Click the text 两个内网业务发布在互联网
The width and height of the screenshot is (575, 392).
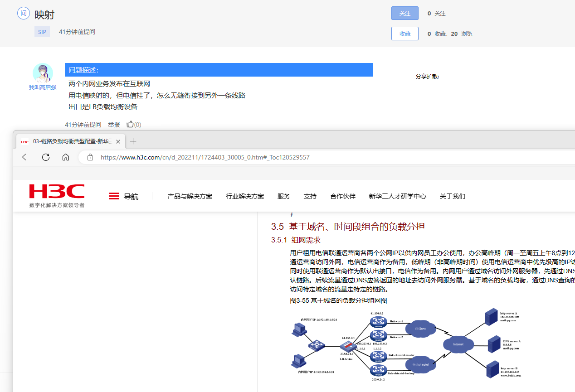[x=109, y=84]
